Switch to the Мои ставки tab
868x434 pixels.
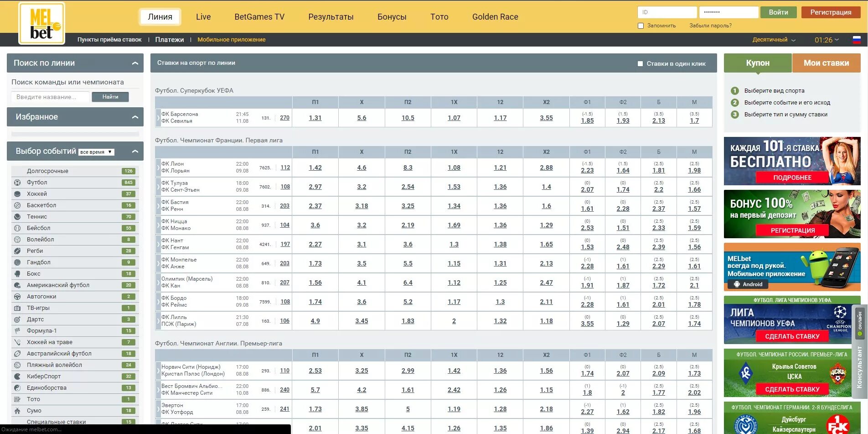tap(826, 63)
